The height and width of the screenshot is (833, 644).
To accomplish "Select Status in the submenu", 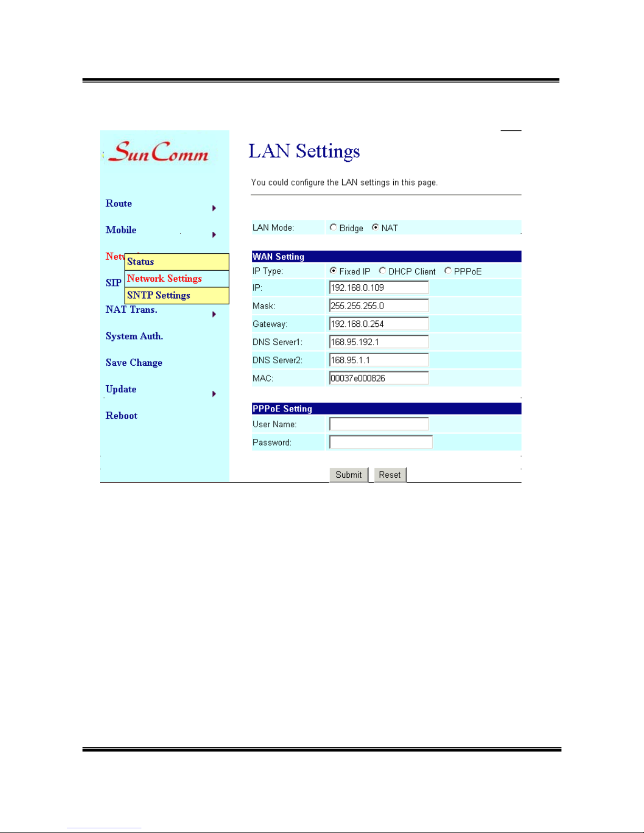I will [177, 262].
